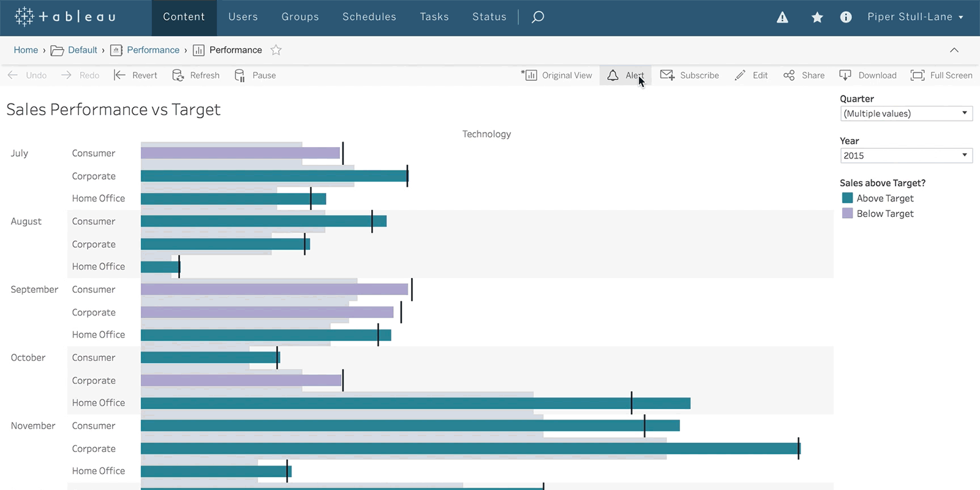The image size is (980, 490).
Task: Click the workbook icon before Performance link
Action: tap(116, 50)
